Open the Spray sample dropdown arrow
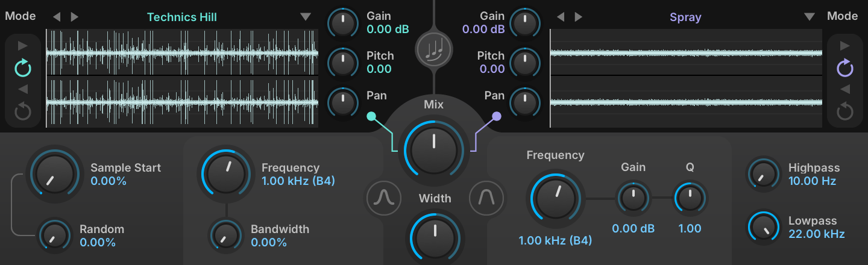The height and width of the screenshot is (265, 868). [810, 17]
